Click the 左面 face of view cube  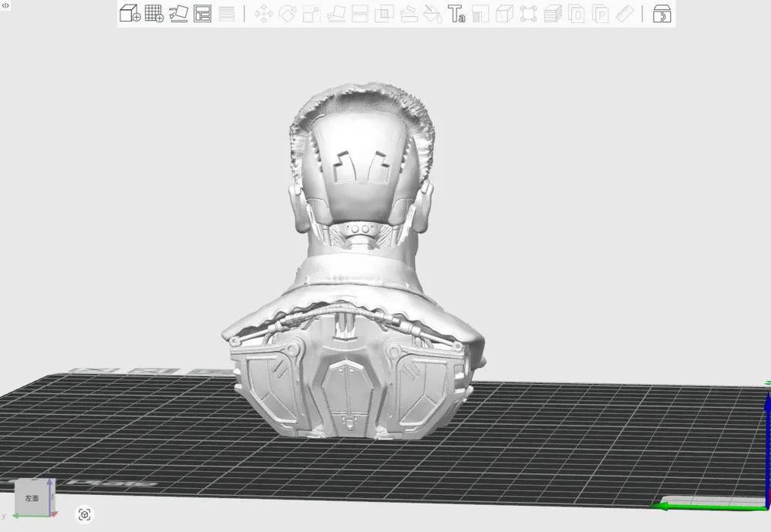(32, 498)
